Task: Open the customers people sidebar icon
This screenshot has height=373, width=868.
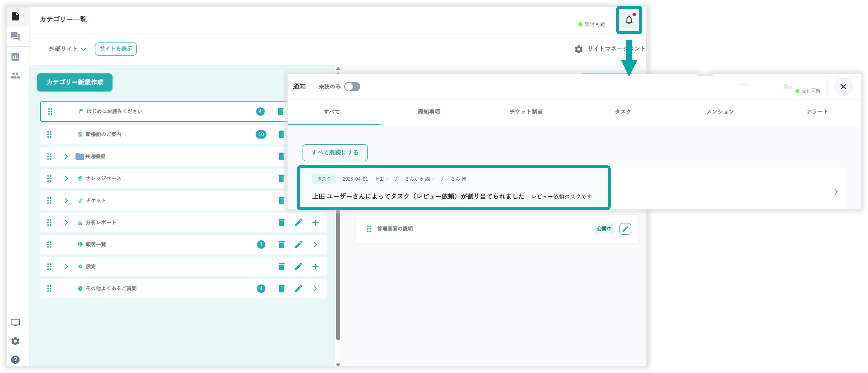Action: click(15, 76)
